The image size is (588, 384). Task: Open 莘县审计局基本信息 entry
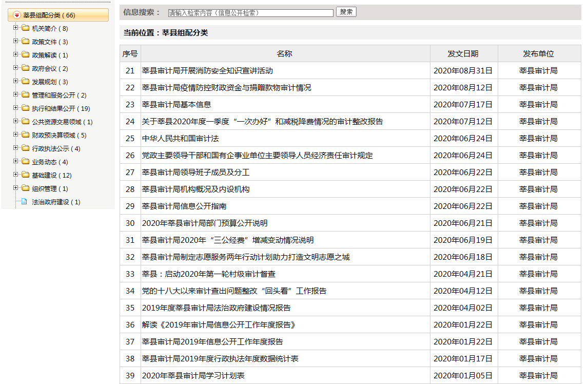[x=177, y=104]
